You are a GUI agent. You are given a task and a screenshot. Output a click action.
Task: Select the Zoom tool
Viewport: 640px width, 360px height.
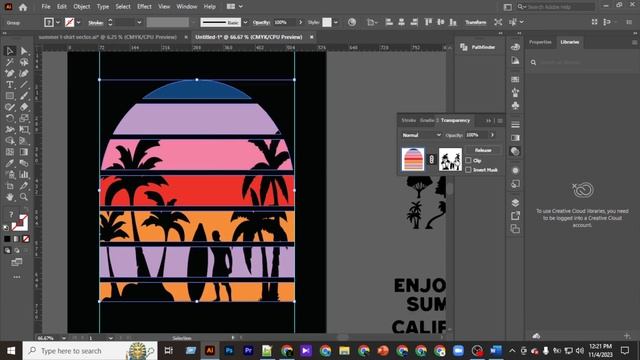coord(24,197)
